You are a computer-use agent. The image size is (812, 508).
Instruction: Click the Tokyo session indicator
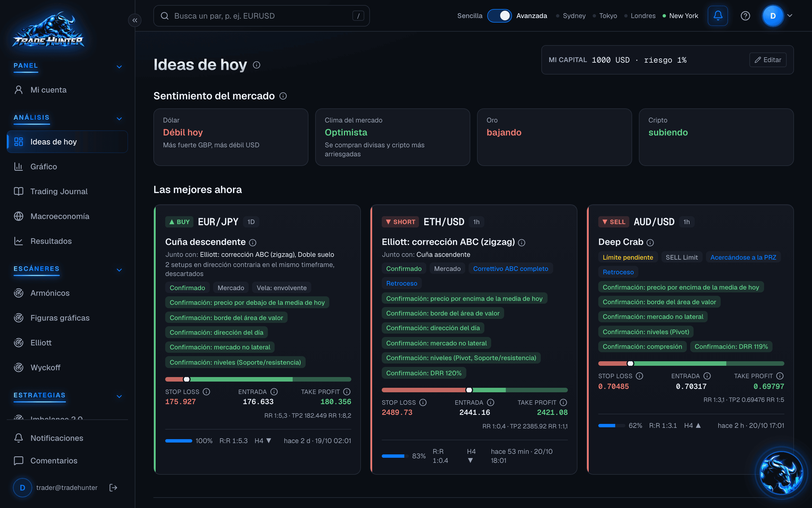point(605,16)
